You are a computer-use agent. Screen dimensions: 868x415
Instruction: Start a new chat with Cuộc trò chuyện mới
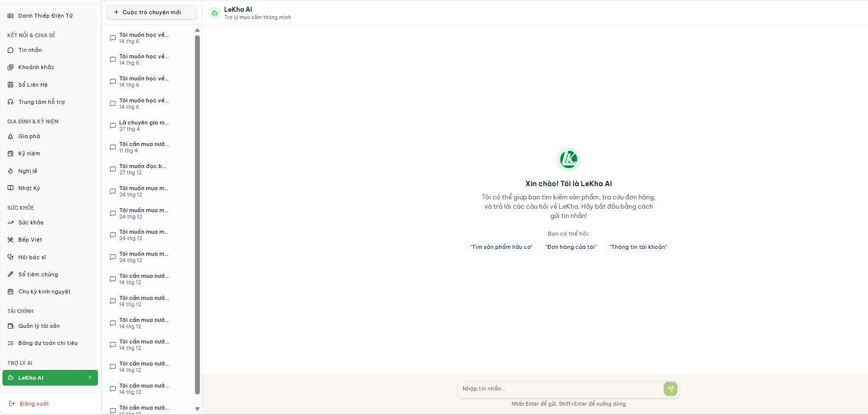tap(152, 12)
